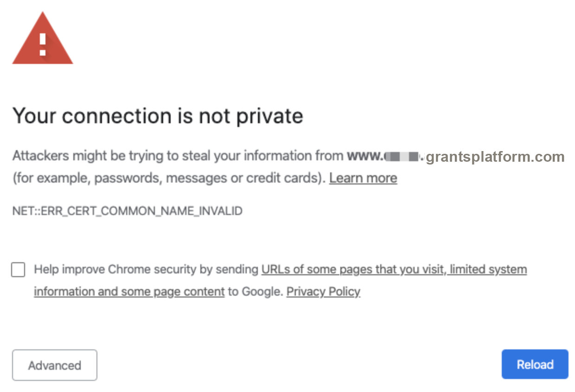Viewport: 575px width, 392px height.
Task: Click the blurred part of the domain name
Action: click(403, 157)
